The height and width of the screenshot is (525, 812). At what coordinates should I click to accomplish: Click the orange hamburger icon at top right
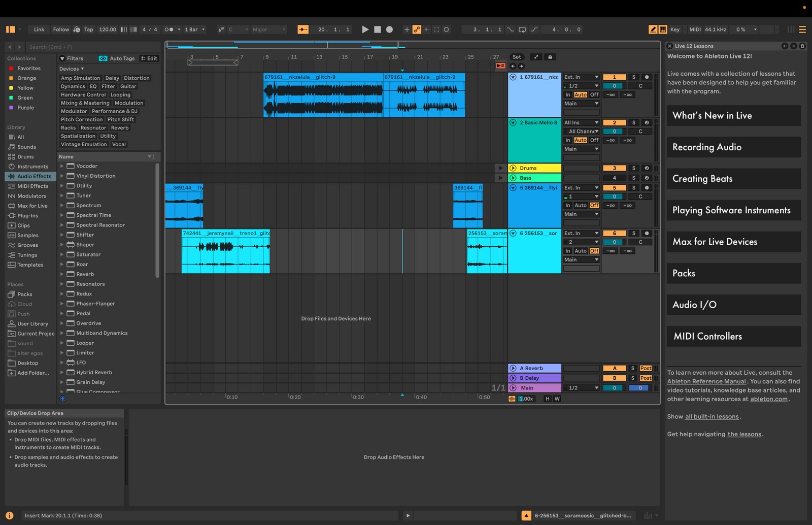[802, 29]
